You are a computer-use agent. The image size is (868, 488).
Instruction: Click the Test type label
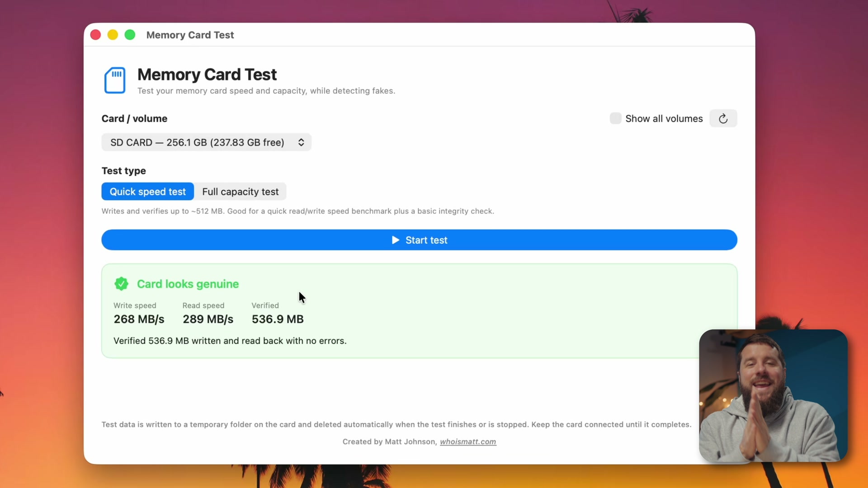click(x=123, y=171)
